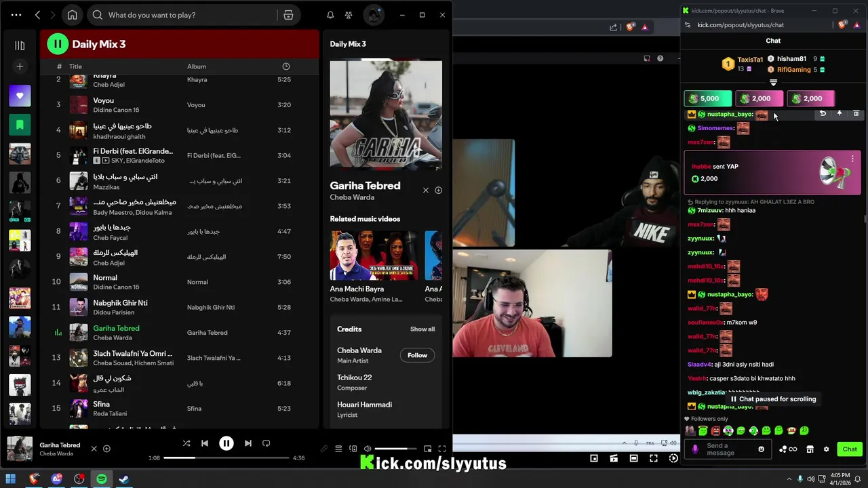Show all credits
The image size is (868, 488).
coord(422,329)
